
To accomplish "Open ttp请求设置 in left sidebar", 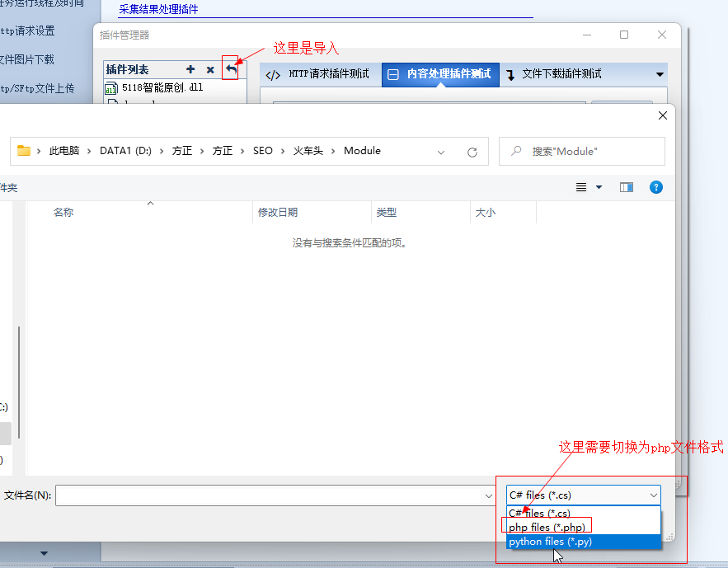I will (x=27, y=31).
